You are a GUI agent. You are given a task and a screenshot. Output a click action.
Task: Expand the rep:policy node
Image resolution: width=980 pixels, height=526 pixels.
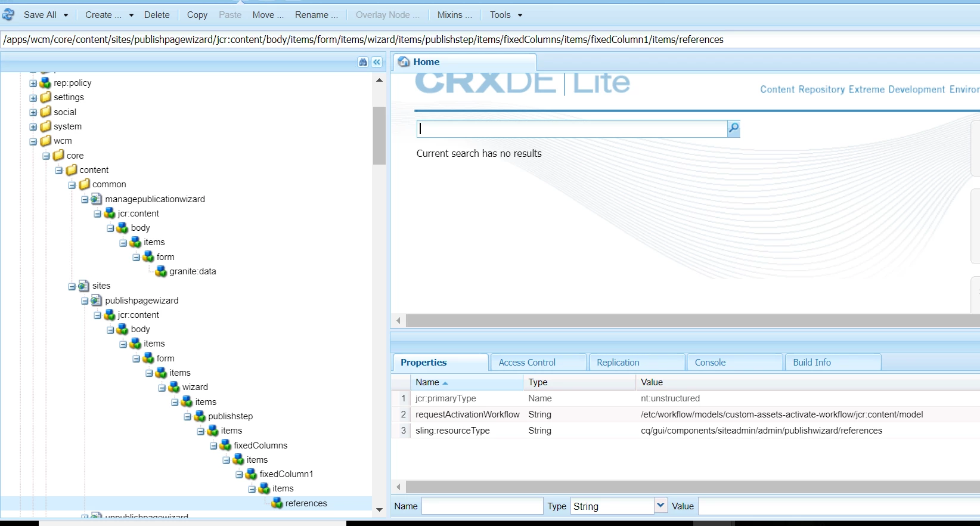click(33, 83)
